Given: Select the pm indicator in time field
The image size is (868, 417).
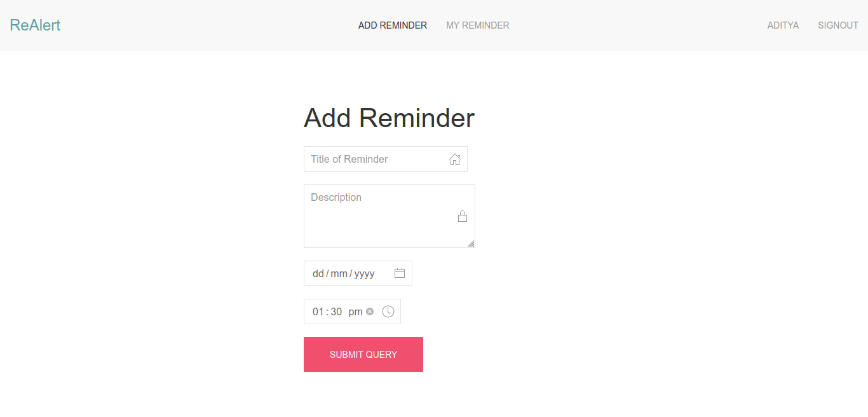Looking at the screenshot, I should [355, 311].
